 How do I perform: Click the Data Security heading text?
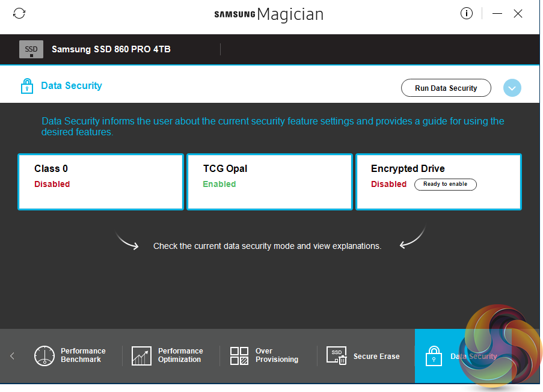[72, 85]
